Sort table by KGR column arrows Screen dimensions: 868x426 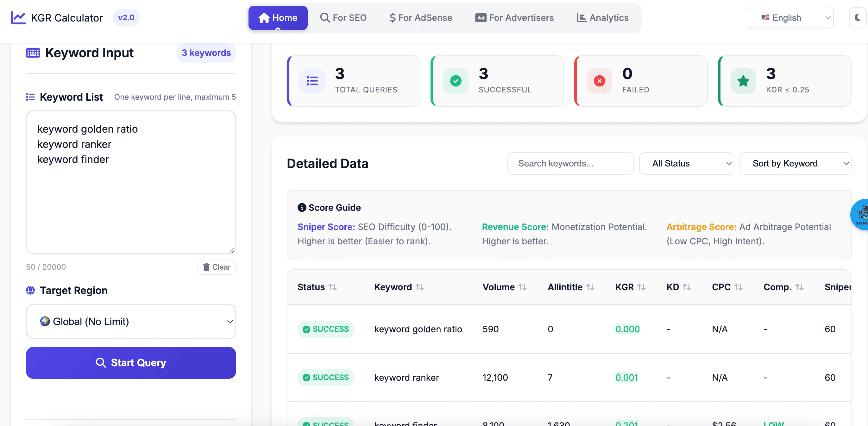pos(641,287)
